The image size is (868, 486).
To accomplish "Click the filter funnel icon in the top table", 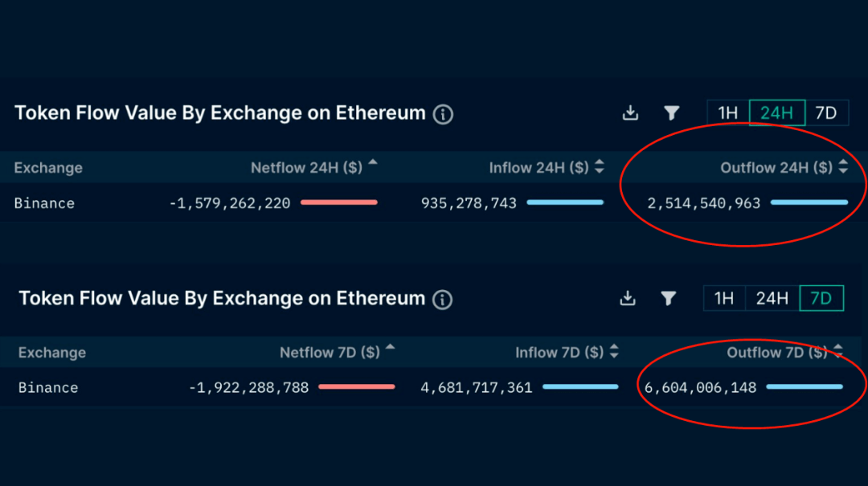I will tap(672, 113).
